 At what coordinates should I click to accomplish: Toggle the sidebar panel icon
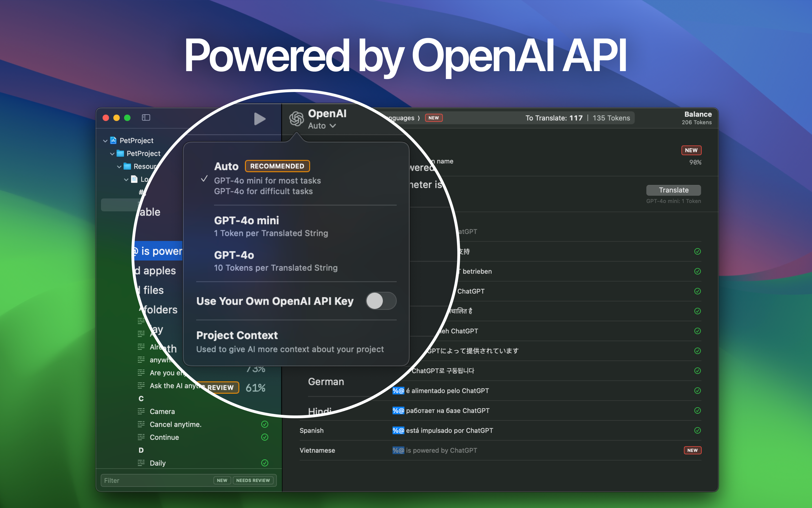click(146, 118)
